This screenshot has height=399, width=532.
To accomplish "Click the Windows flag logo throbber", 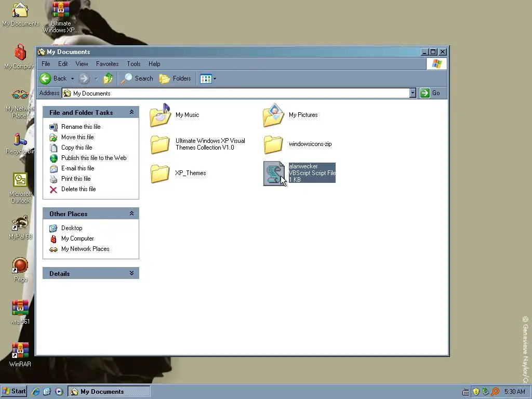I will point(436,64).
